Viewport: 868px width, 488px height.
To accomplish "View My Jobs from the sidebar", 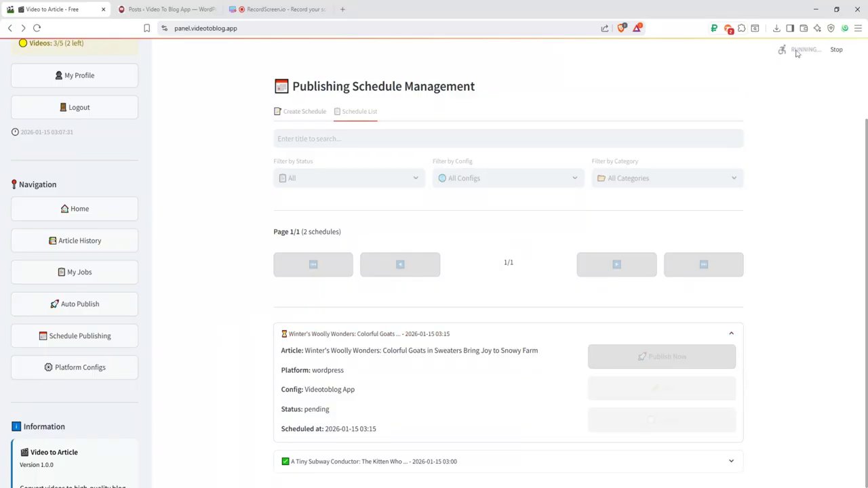I will coord(75,272).
